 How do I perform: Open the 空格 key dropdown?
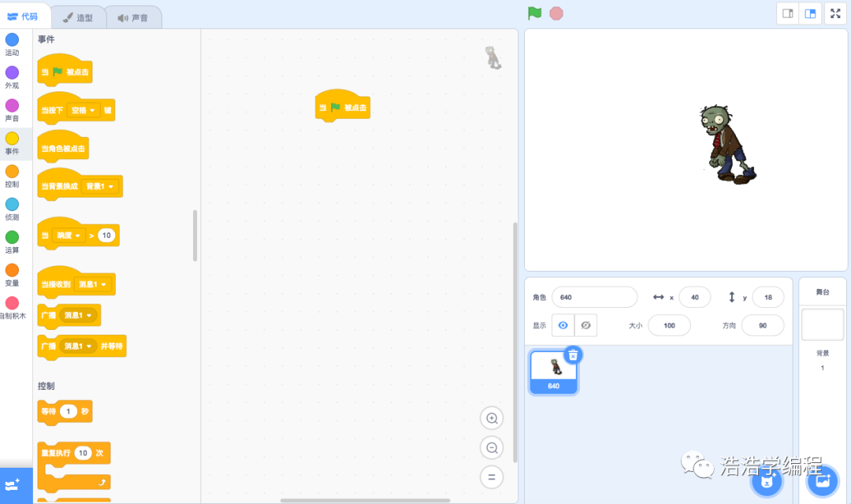pyautogui.click(x=83, y=110)
